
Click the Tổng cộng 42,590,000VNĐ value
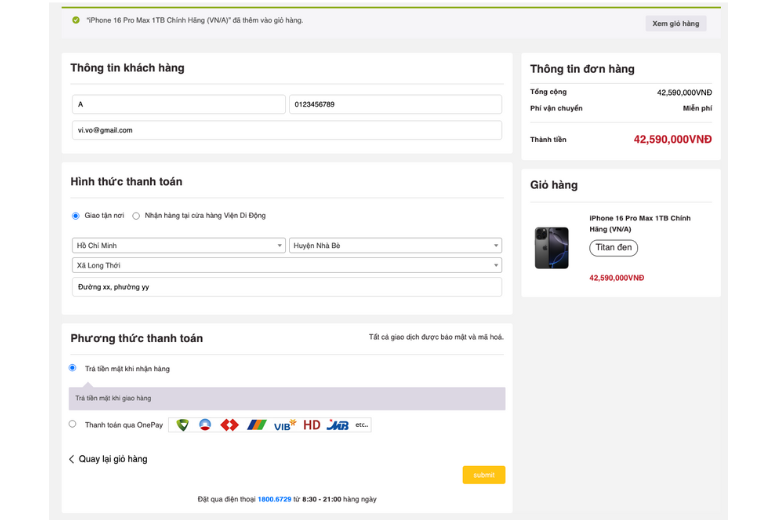pos(684,93)
